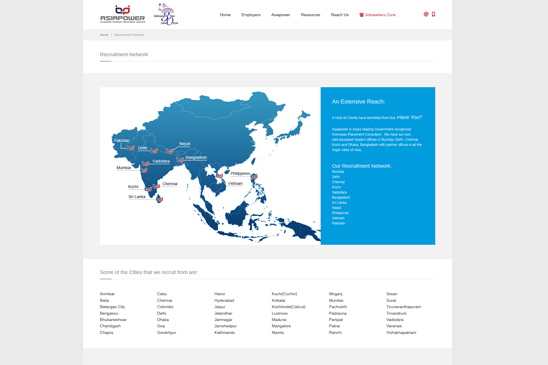The width and height of the screenshot is (548, 365).
Task: Click Manila in the cities list
Action: (277, 332)
